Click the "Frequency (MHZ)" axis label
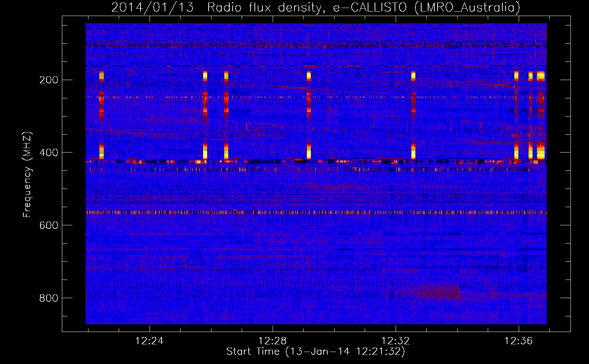Image resolution: width=589 pixels, height=364 pixels. 27,175
